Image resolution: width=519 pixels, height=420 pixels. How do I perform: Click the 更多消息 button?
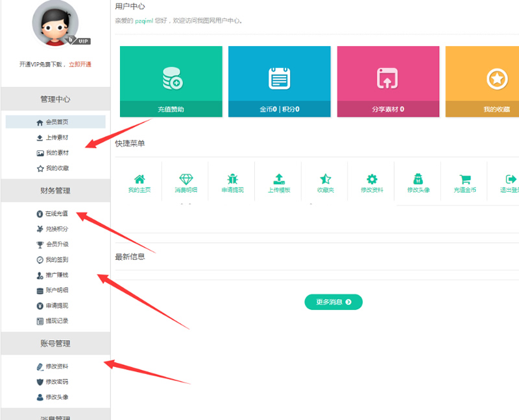tap(333, 302)
